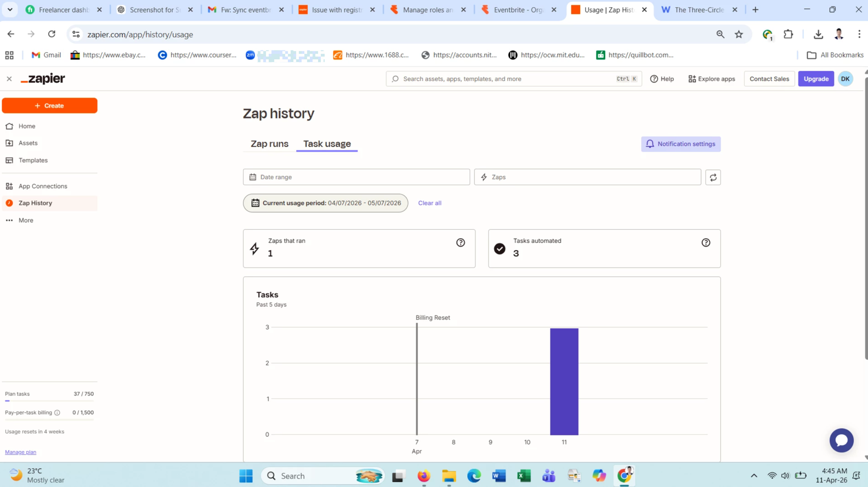Open App Connections in the sidebar
Viewport: 868px width, 487px height.
[43, 186]
